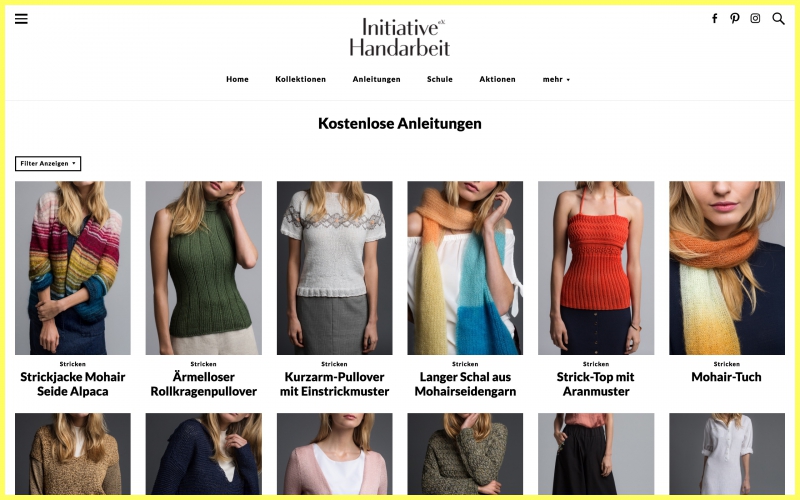Open the Schule navigation item

(x=440, y=79)
